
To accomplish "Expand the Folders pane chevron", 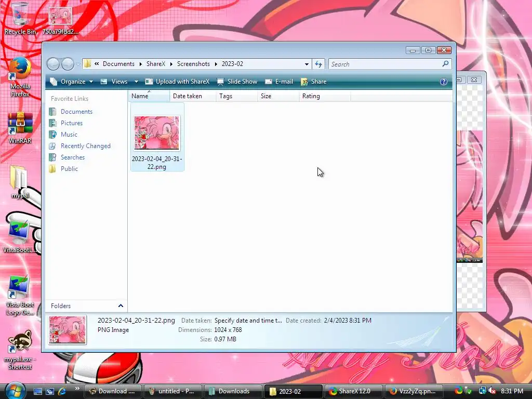I will (121, 305).
